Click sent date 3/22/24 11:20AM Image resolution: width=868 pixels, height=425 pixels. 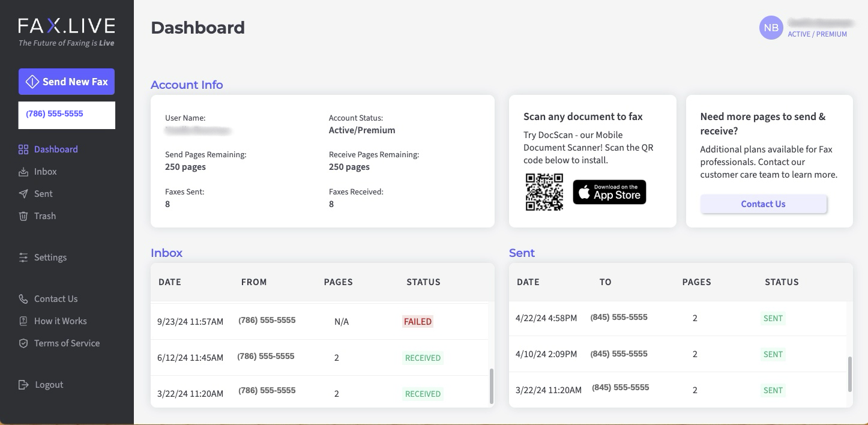549,390
